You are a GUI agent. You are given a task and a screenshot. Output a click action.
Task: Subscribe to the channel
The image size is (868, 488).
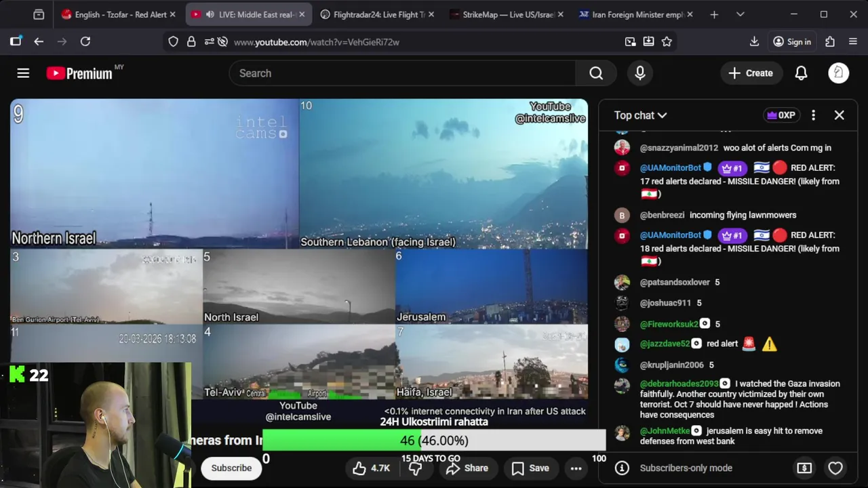[231, 468]
